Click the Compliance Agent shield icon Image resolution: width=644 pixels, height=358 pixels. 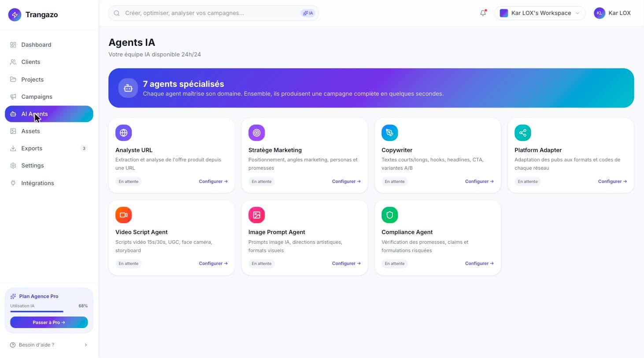point(390,215)
